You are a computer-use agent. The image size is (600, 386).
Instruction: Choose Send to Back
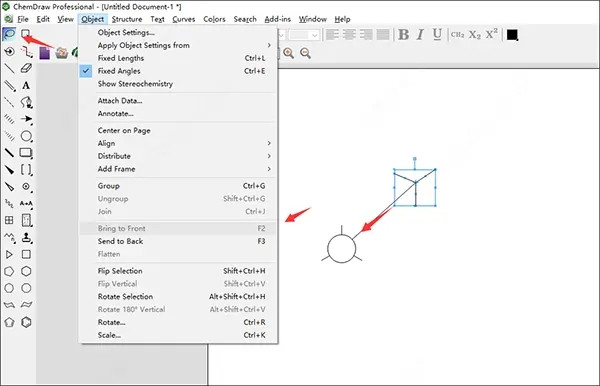[x=178, y=241]
